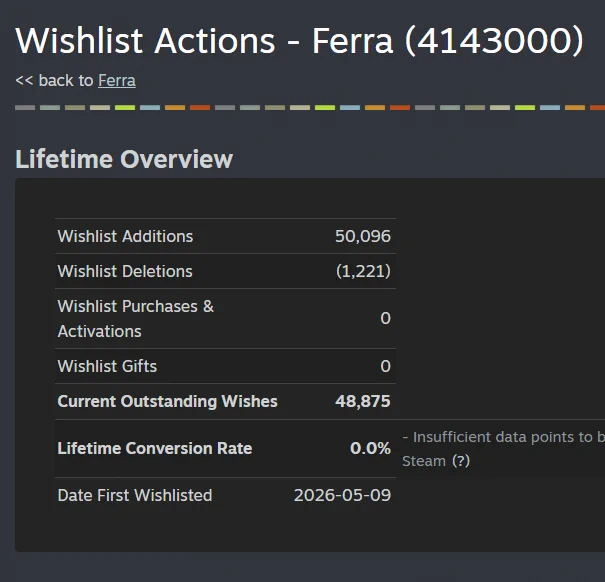Click the Wishlist Additions row label
The height and width of the screenshot is (582, 605).
[x=125, y=236]
